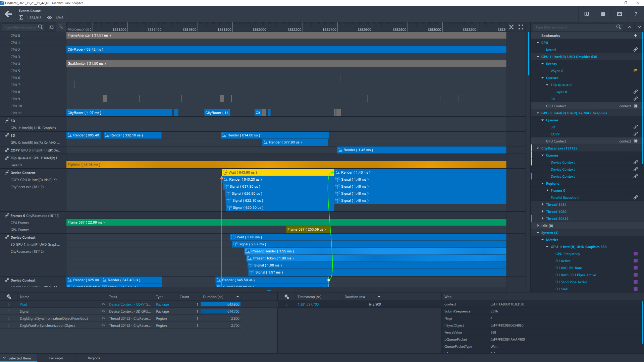Switch to the Regions tab
The height and width of the screenshot is (362, 644).
point(94,358)
